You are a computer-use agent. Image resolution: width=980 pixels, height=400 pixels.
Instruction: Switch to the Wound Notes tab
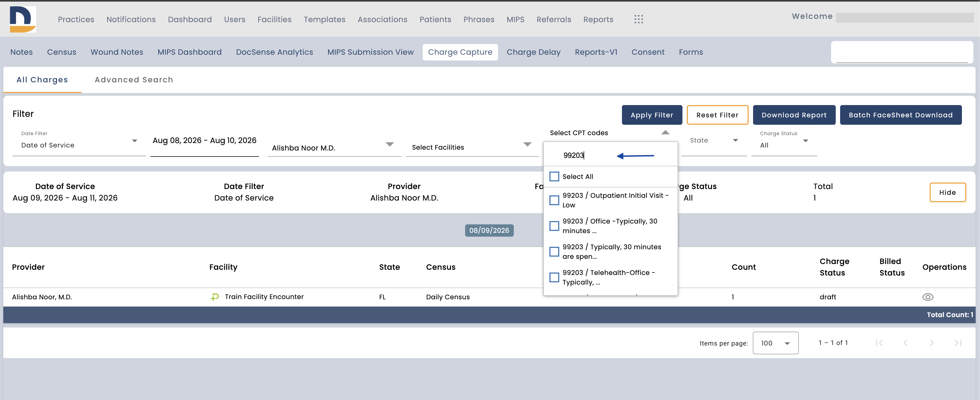coord(117,52)
